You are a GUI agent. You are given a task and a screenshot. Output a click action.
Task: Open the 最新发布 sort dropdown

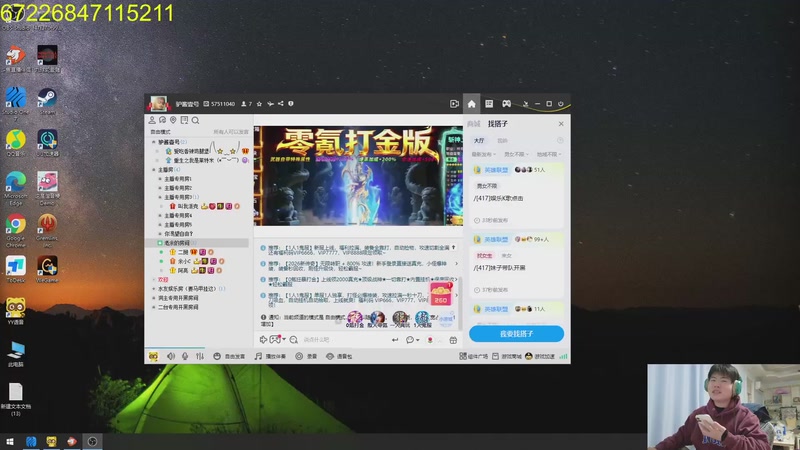483,154
